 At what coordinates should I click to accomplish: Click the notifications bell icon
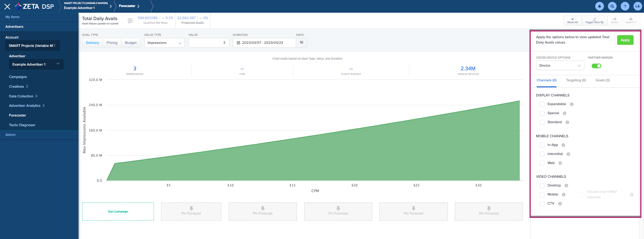coord(599,6)
